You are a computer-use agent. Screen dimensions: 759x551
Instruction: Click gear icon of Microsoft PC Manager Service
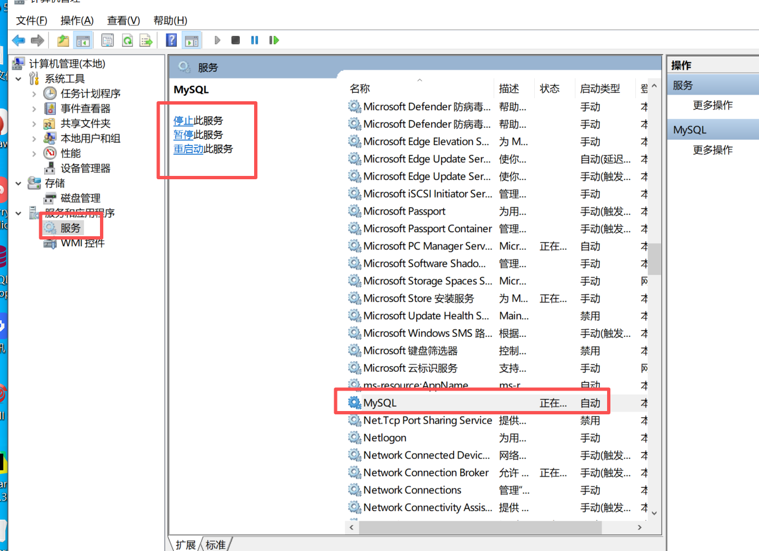[x=355, y=246]
